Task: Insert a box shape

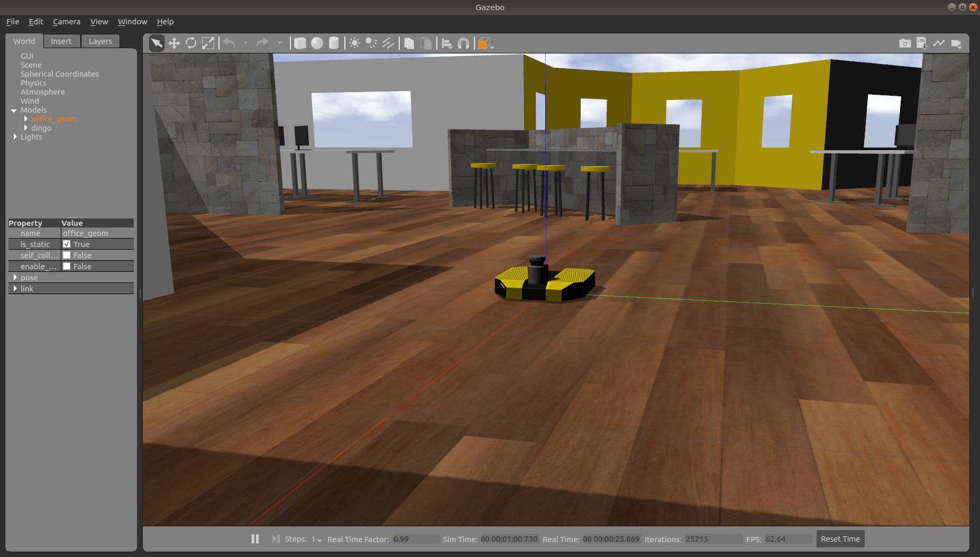Action: click(300, 43)
